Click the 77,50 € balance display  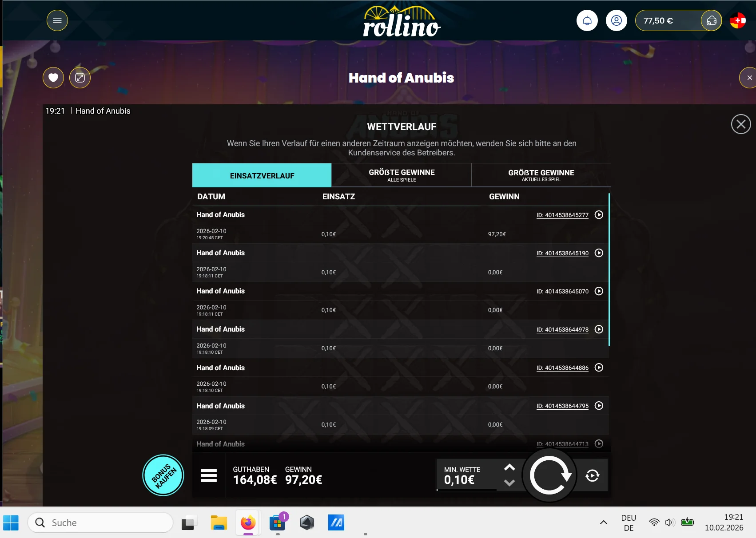(x=658, y=20)
